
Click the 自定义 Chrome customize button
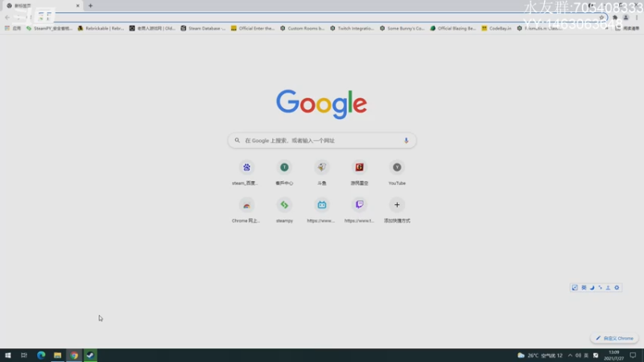click(615, 338)
